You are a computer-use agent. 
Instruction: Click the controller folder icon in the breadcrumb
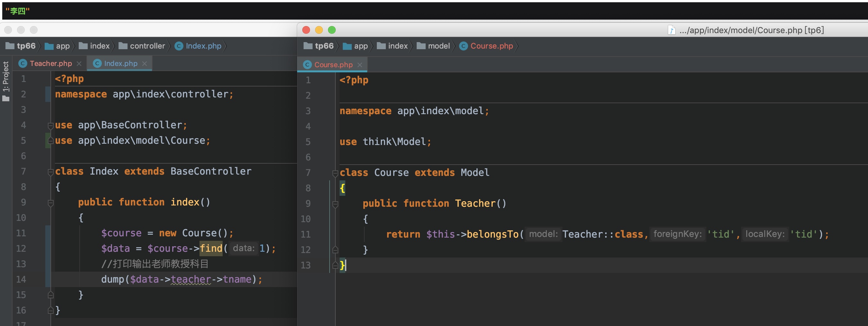pos(123,46)
